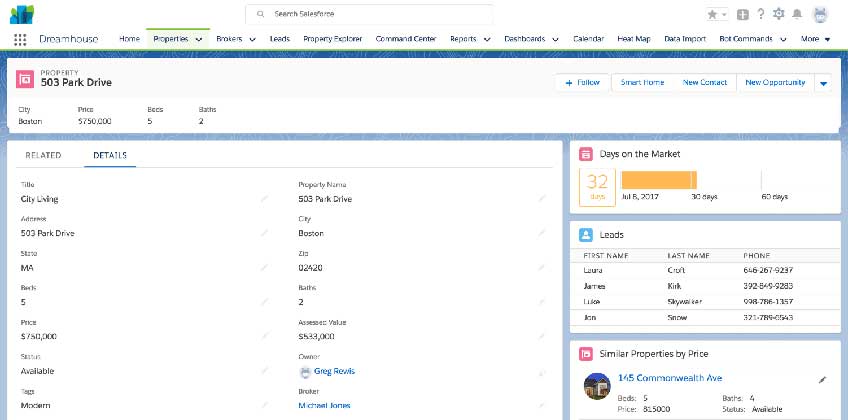Click phone number 321-789-0543
The width and height of the screenshot is (848, 420).
coord(768,318)
